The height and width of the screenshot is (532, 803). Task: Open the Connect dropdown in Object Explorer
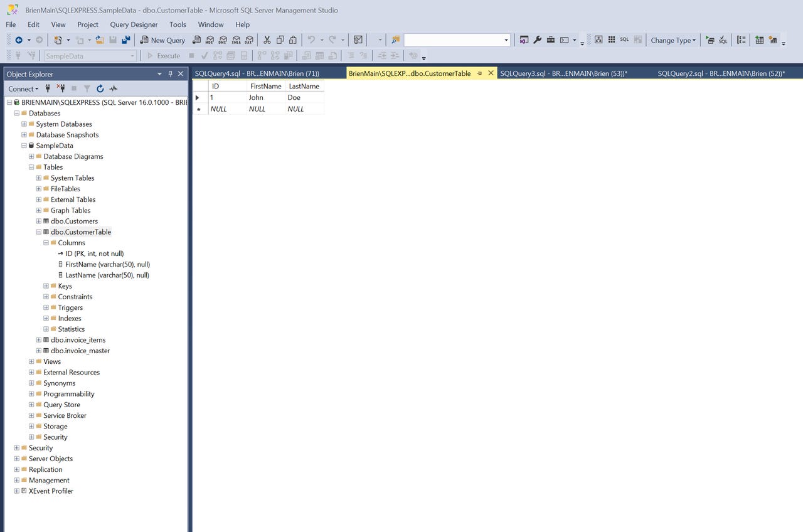23,88
